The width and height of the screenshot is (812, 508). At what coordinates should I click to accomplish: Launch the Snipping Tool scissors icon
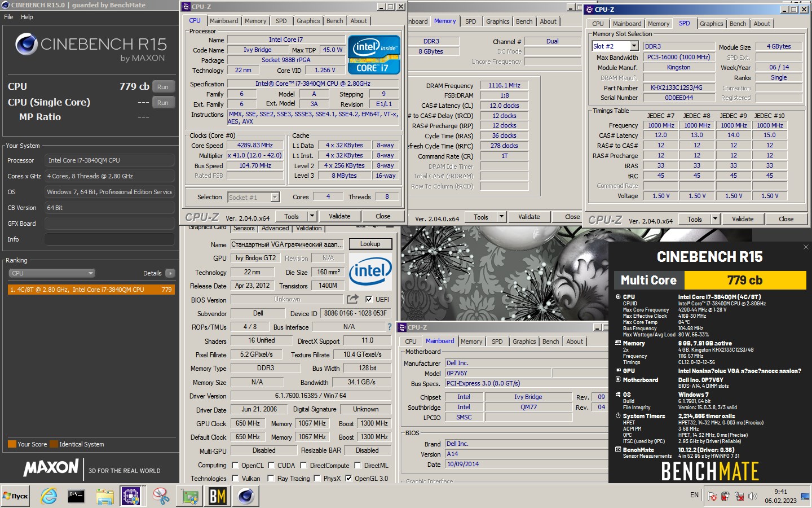point(161,496)
